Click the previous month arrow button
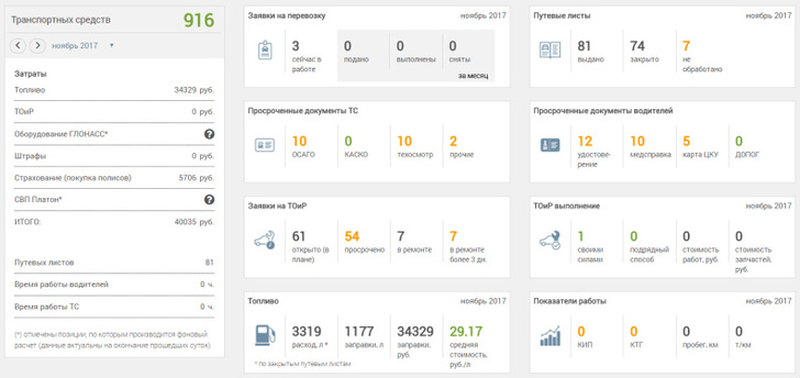The height and width of the screenshot is (378, 800). pyautogui.click(x=18, y=45)
